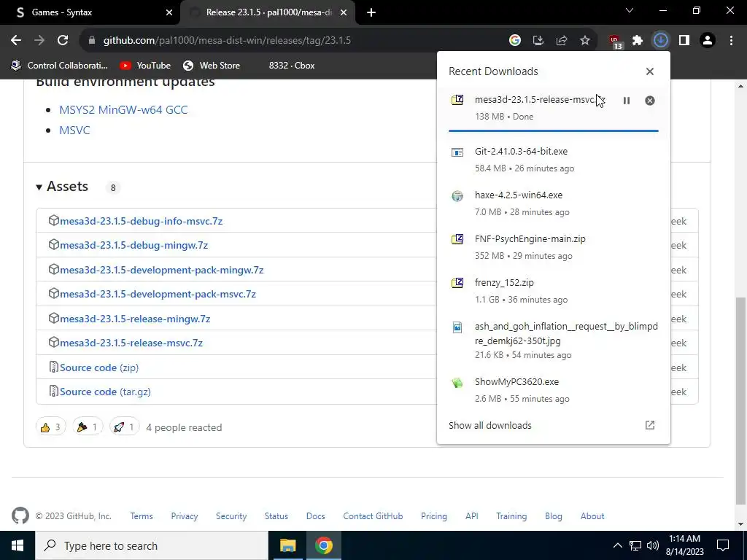
Task: Download mesa3d-23.1.5-development-pack-mingw.7z
Action: click(x=161, y=270)
